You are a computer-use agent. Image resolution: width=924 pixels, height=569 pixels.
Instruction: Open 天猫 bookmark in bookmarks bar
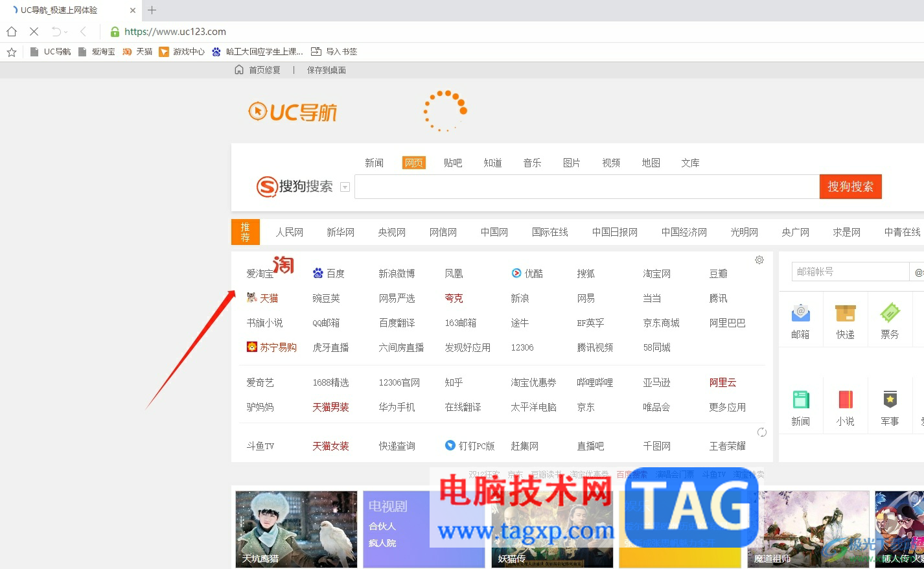137,52
